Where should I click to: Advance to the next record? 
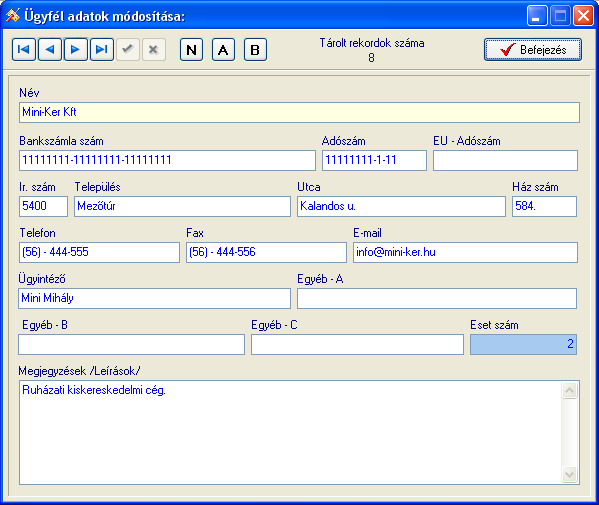[x=76, y=50]
